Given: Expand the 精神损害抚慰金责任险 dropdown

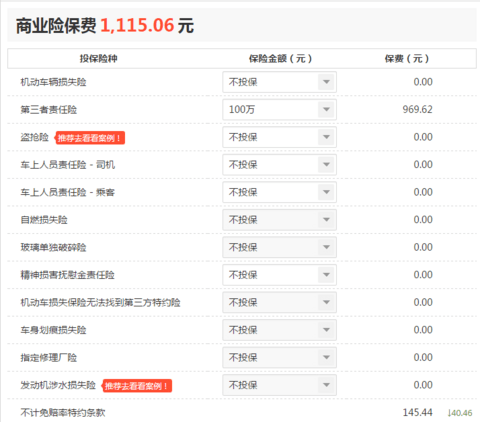Looking at the screenshot, I should click(279, 275).
